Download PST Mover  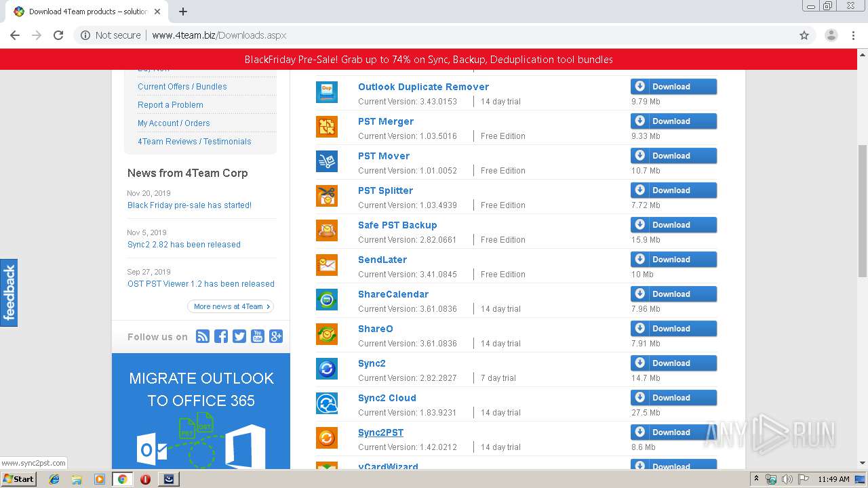pos(673,156)
